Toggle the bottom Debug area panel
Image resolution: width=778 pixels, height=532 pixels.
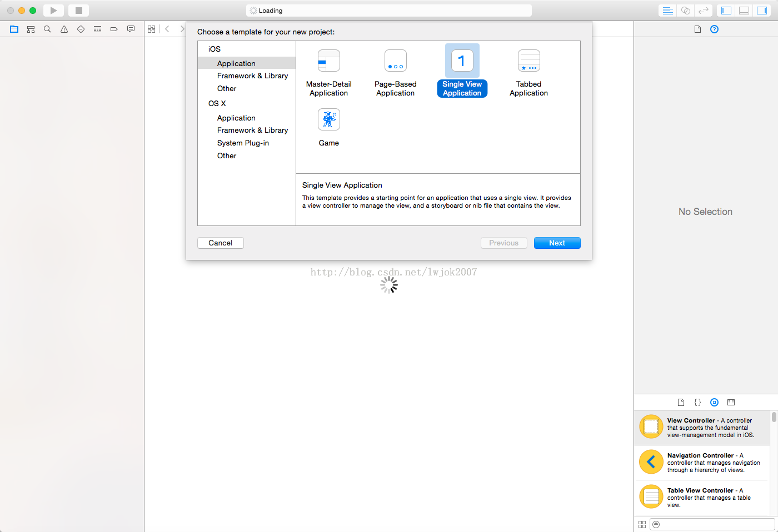click(744, 11)
